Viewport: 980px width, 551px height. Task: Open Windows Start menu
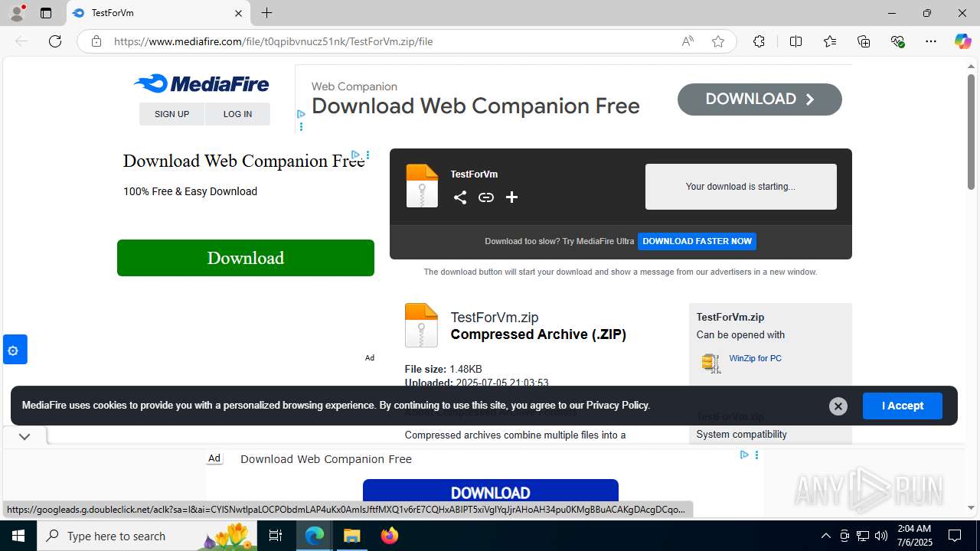point(18,536)
